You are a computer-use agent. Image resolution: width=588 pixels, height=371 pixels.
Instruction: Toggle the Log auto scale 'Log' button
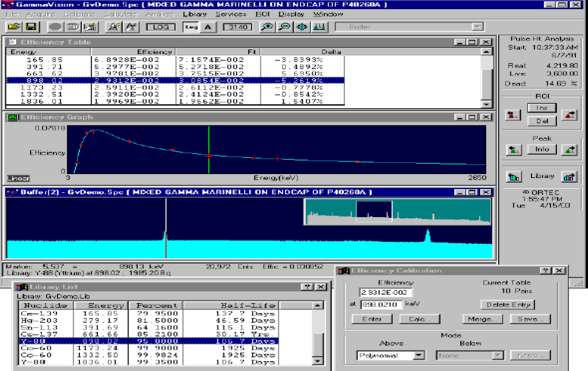coord(191,26)
